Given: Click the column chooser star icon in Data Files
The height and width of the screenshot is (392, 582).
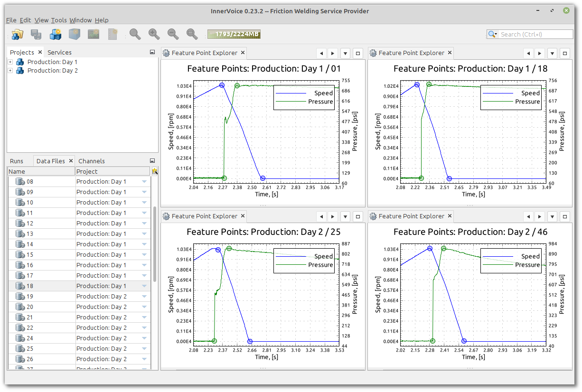Looking at the screenshot, I should click(x=155, y=171).
